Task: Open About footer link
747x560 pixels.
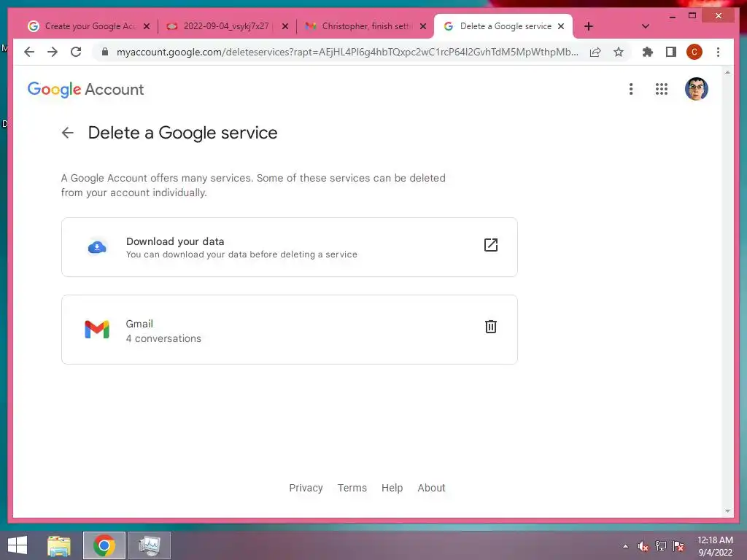Action: click(432, 488)
